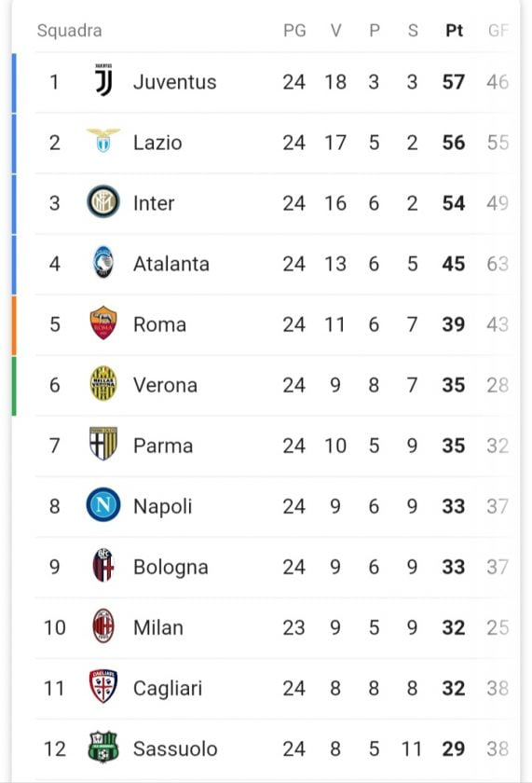Tap the Atalanta club crest

pos(103,262)
